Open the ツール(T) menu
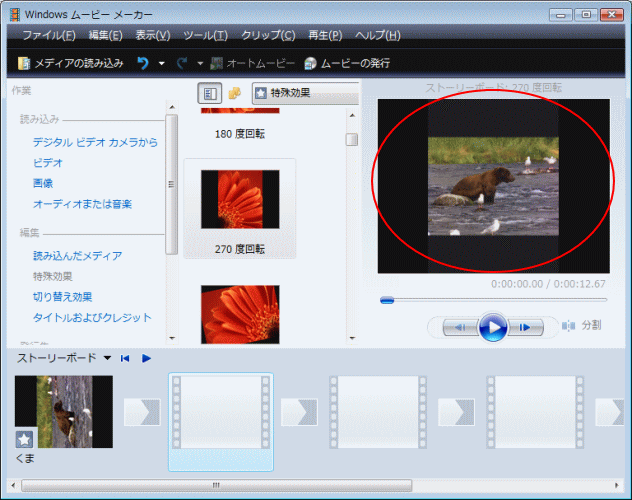Viewport: 632px width, 500px height. [206, 35]
